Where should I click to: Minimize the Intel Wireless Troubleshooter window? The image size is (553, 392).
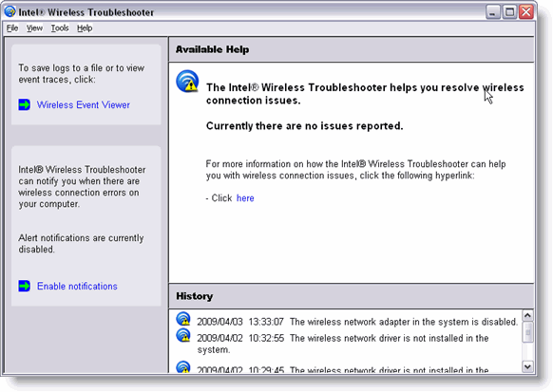tap(493, 12)
